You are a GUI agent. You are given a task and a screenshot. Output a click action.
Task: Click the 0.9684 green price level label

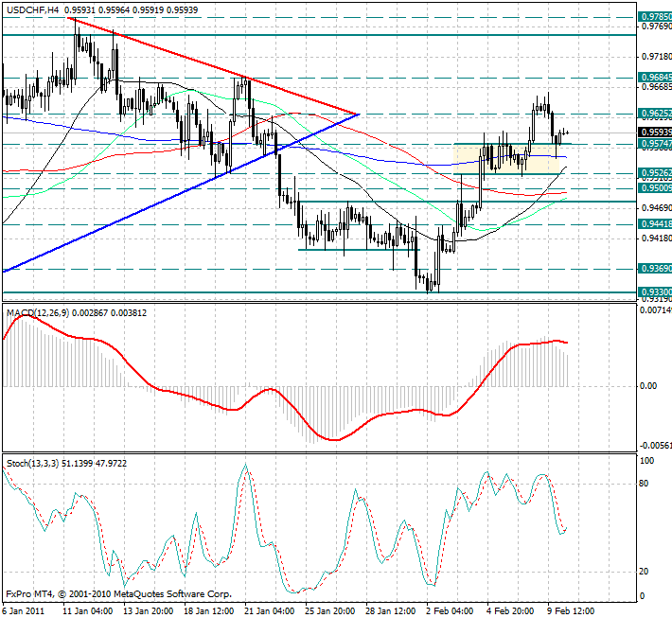(655, 78)
